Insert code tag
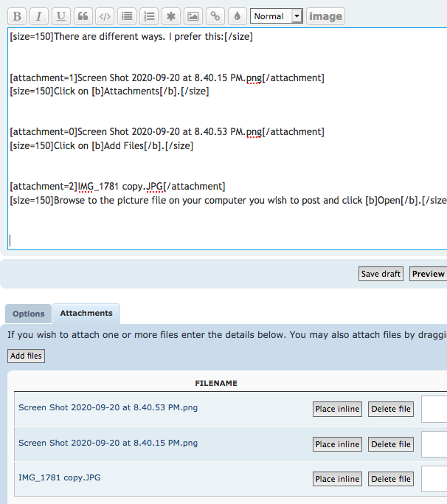This screenshot has width=447, height=504. pyautogui.click(x=105, y=15)
